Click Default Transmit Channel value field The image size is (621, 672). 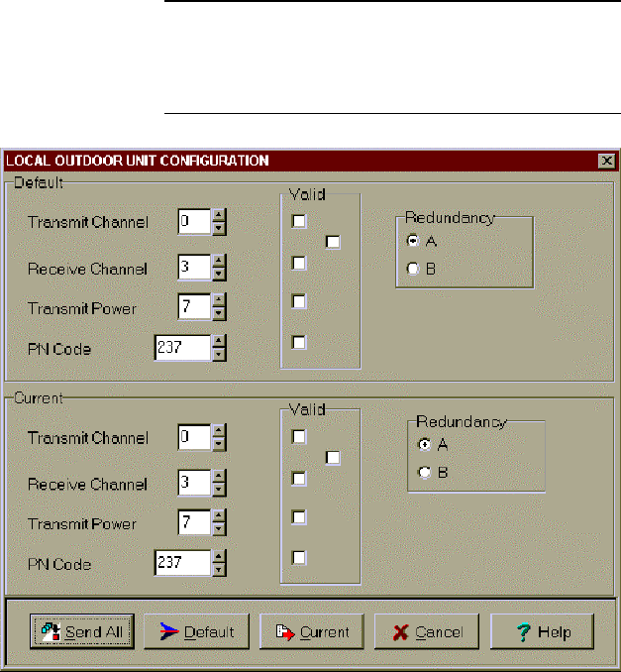[195, 222]
